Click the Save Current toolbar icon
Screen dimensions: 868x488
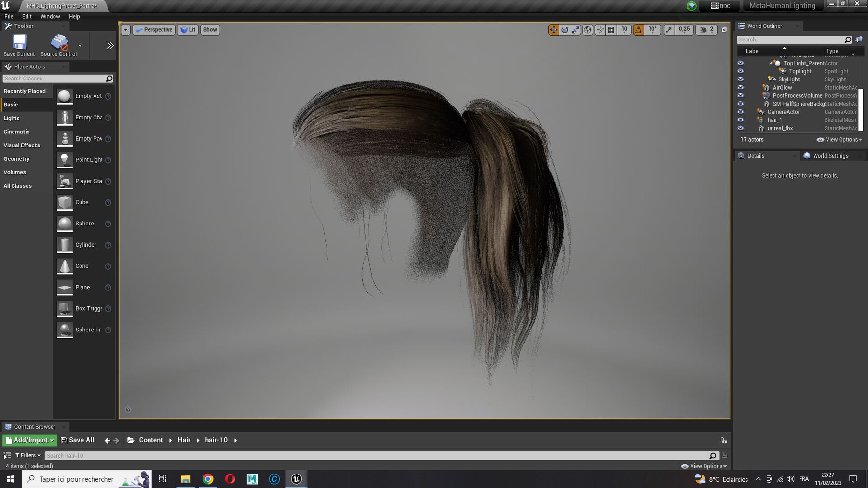tap(19, 42)
